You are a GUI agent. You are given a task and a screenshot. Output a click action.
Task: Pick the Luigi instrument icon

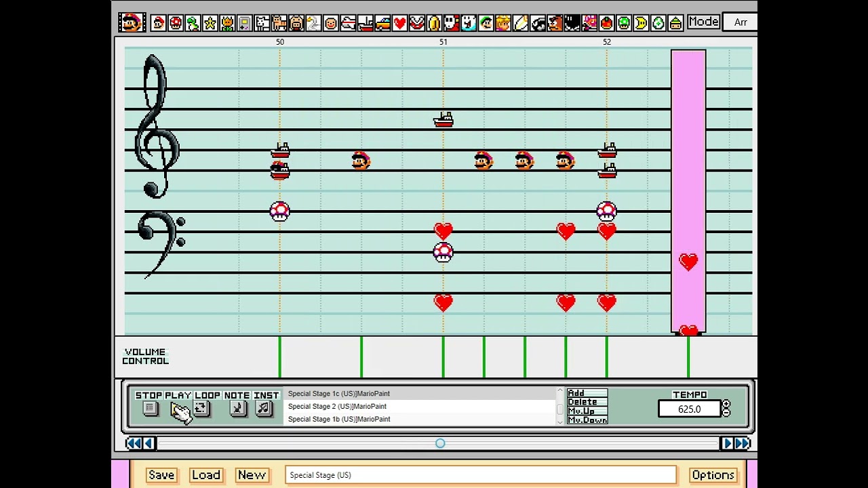pos(486,23)
